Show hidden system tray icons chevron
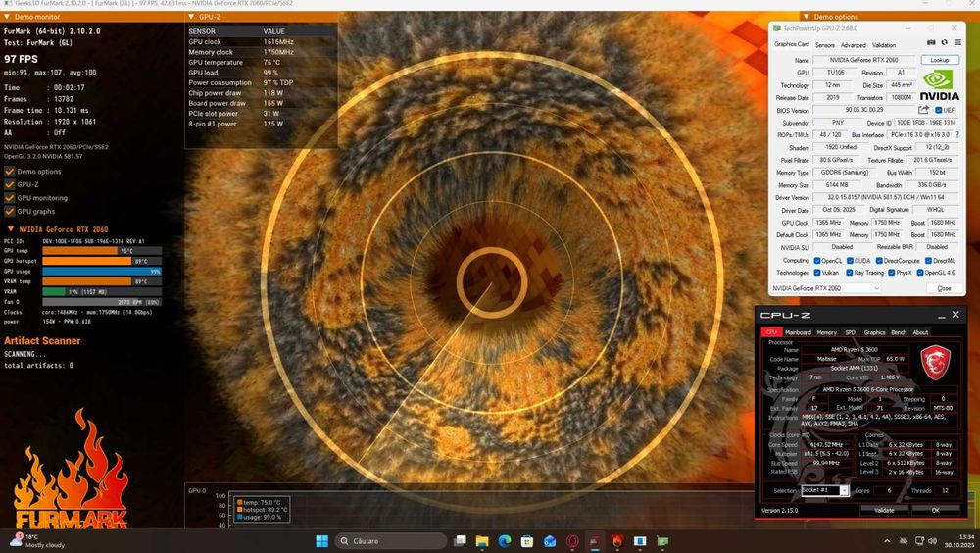This screenshot has height=553, width=980. 886,541
